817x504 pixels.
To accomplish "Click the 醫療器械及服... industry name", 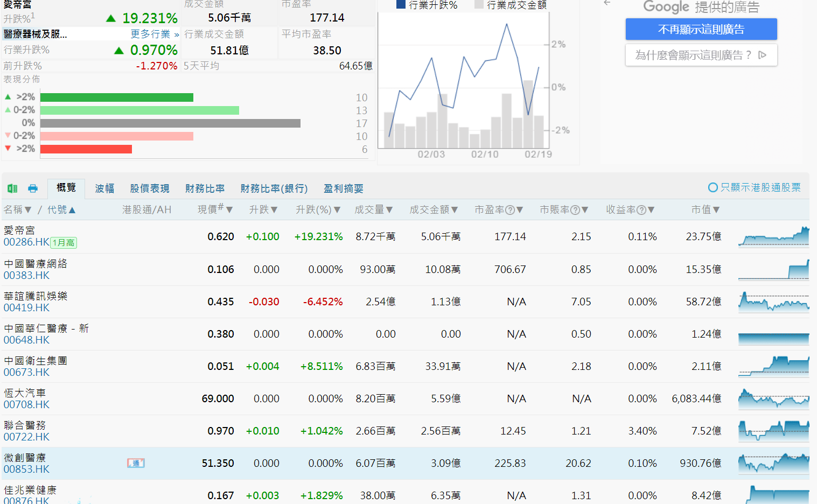I will (36, 34).
